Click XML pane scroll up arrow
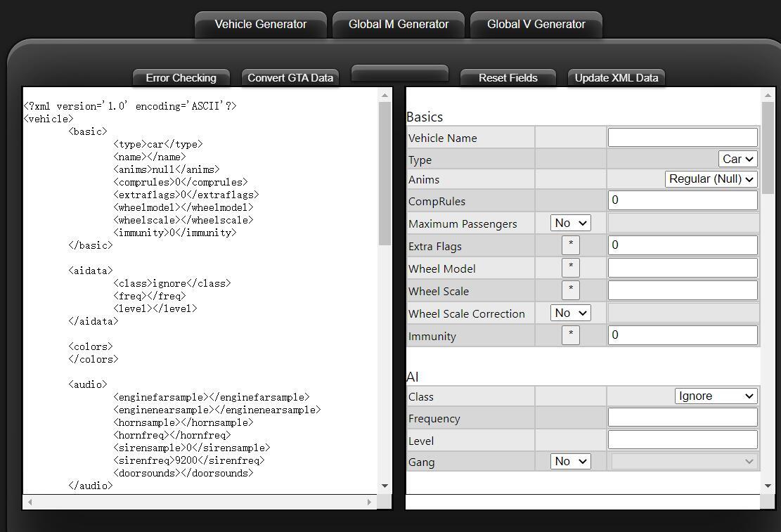This screenshot has width=781, height=532. tap(385, 95)
